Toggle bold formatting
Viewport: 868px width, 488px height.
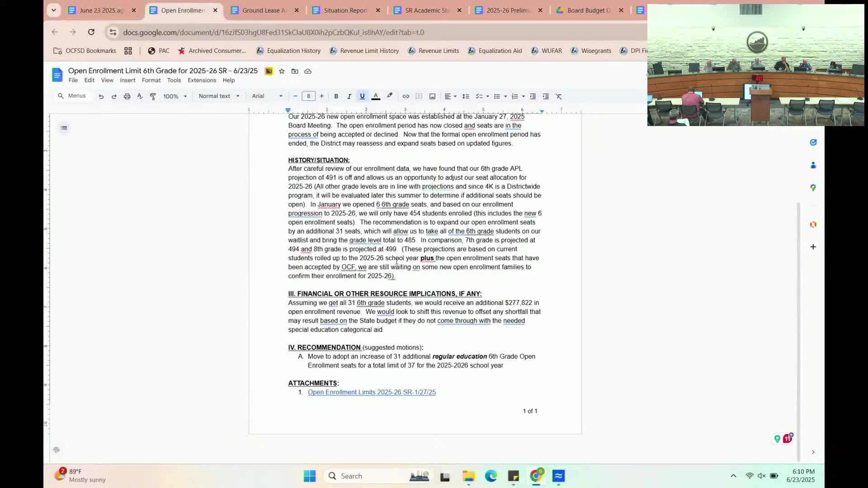coord(336,96)
